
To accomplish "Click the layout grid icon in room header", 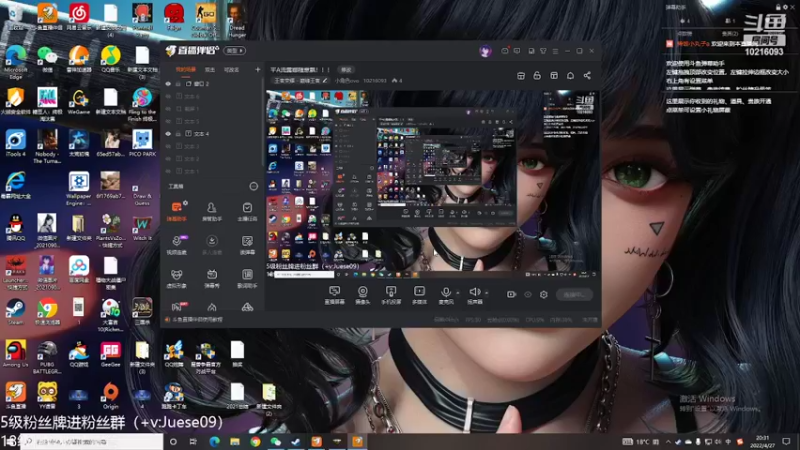I will point(554,76).
